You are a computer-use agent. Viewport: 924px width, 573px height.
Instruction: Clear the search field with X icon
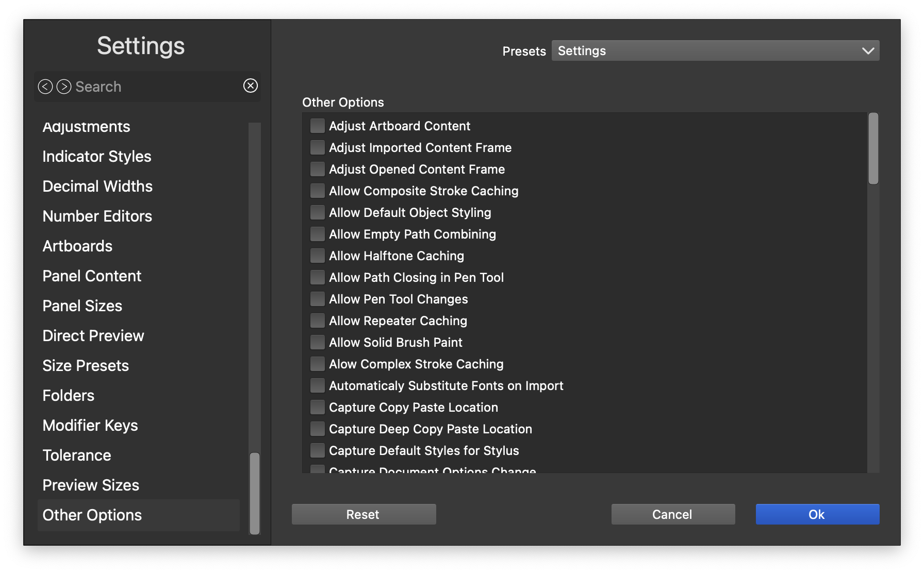pos(251,86)
